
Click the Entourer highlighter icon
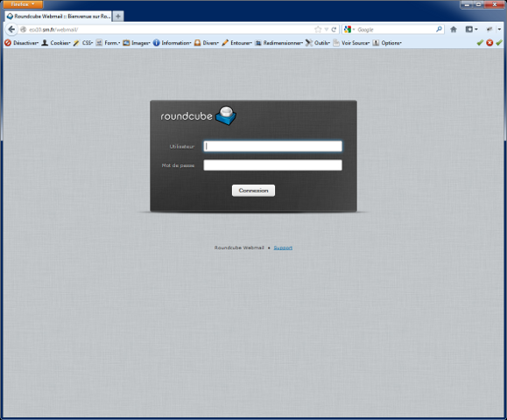pyautogui.click(x=225, y=43)
